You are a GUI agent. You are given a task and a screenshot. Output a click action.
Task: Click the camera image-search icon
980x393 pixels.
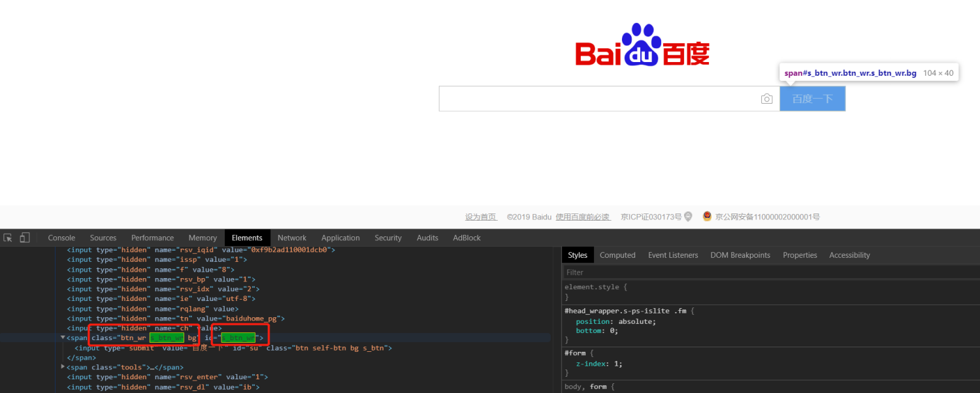pyautogui.click(x=767, y=99)
